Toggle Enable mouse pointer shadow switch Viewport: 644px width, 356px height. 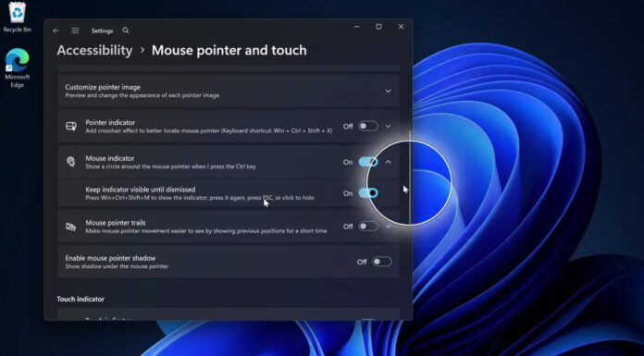(381, 262)
